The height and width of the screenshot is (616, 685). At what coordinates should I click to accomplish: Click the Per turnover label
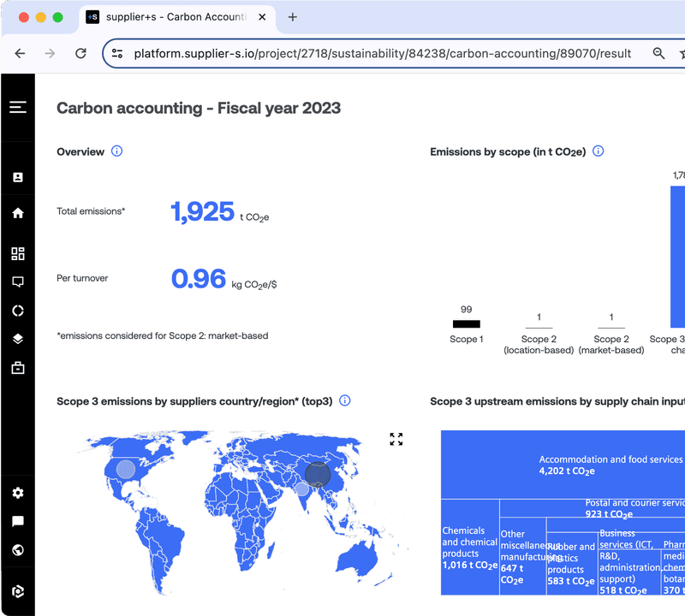(82, 278)
